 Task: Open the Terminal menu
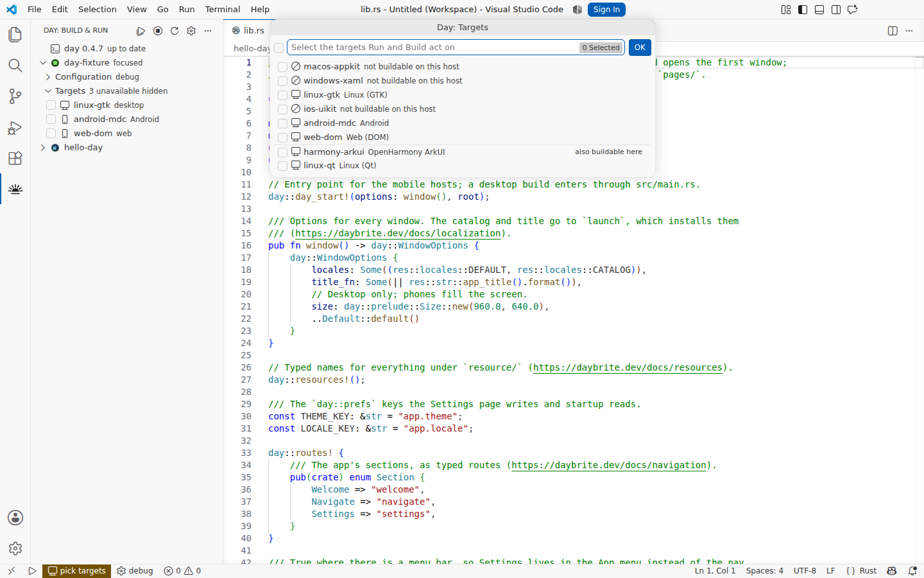tap(223, 10)
